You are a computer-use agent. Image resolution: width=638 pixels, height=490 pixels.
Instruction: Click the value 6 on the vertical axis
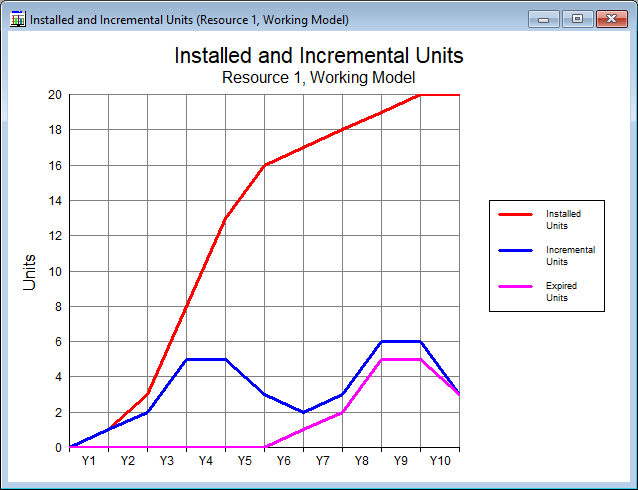58,342
